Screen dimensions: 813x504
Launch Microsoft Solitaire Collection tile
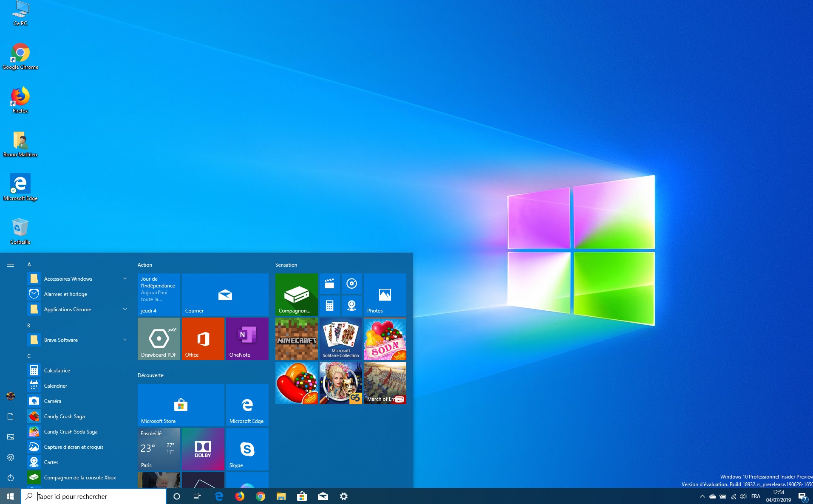[341, 339]
